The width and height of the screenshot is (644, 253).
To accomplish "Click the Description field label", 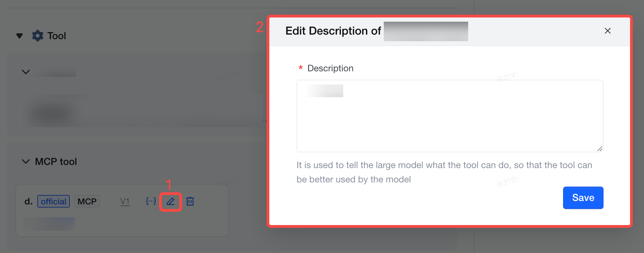I will [330, 68].
